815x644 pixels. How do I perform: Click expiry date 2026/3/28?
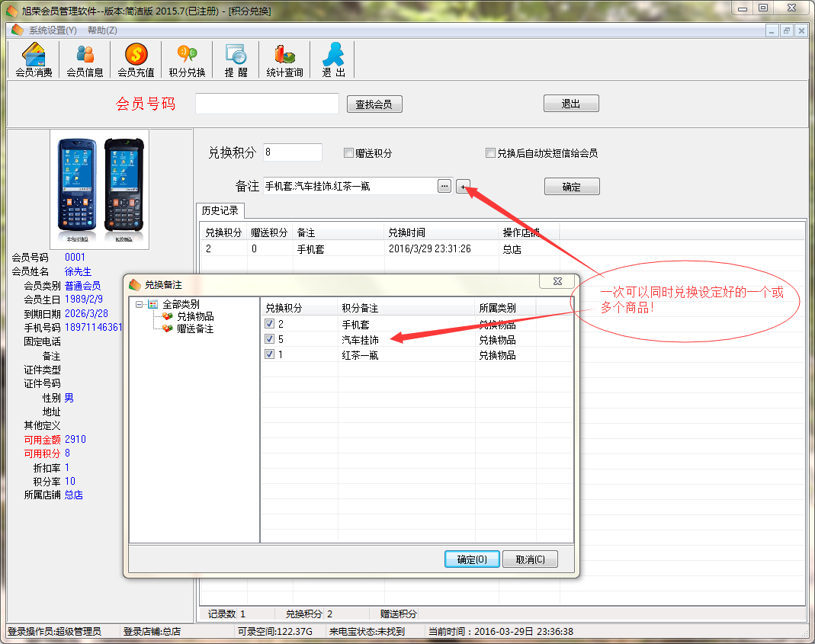(x=86, y=313)
